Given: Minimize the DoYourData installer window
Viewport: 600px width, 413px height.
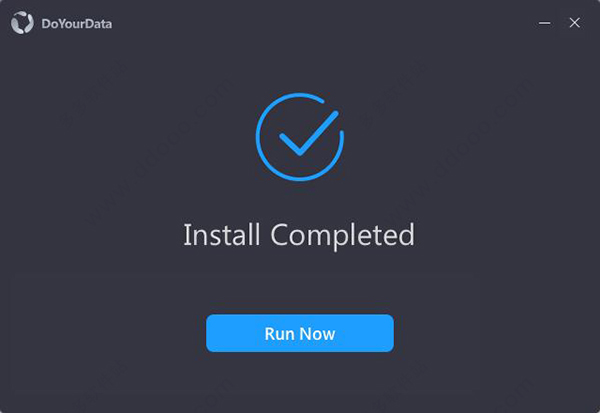Looking at the screenshot, I should [x=545, y=23].
